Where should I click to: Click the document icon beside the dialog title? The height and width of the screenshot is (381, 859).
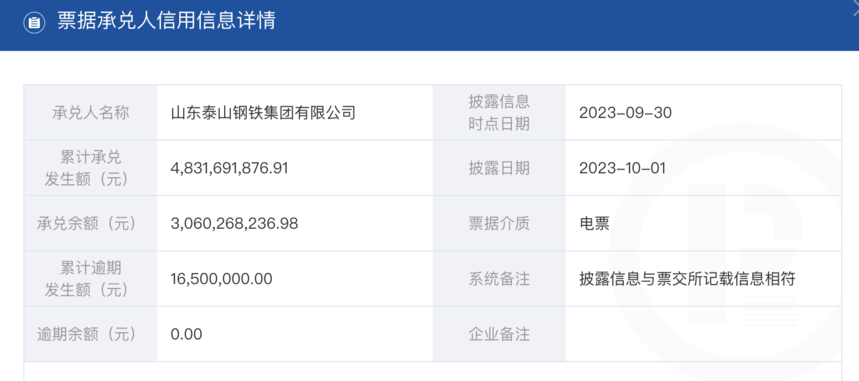pyautogui.click(x=34, y=22)
